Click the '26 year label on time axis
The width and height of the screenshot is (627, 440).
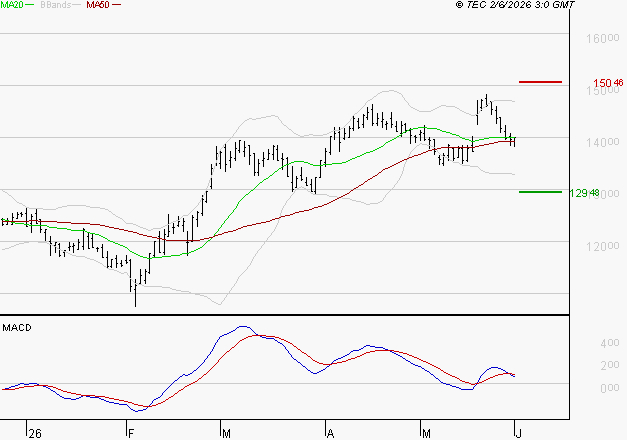pyautogui.click(x=35, y=434)
